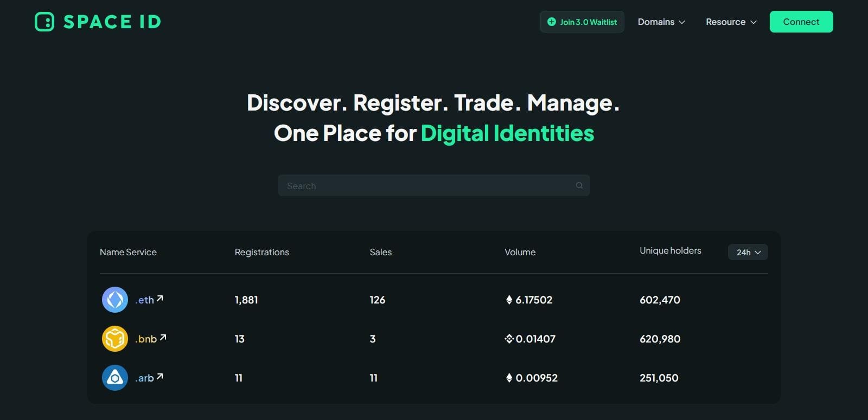This screenshot has height=420, width=868.
Task: Click the 620,980 unique holders value
Action: tap(660, 339)
